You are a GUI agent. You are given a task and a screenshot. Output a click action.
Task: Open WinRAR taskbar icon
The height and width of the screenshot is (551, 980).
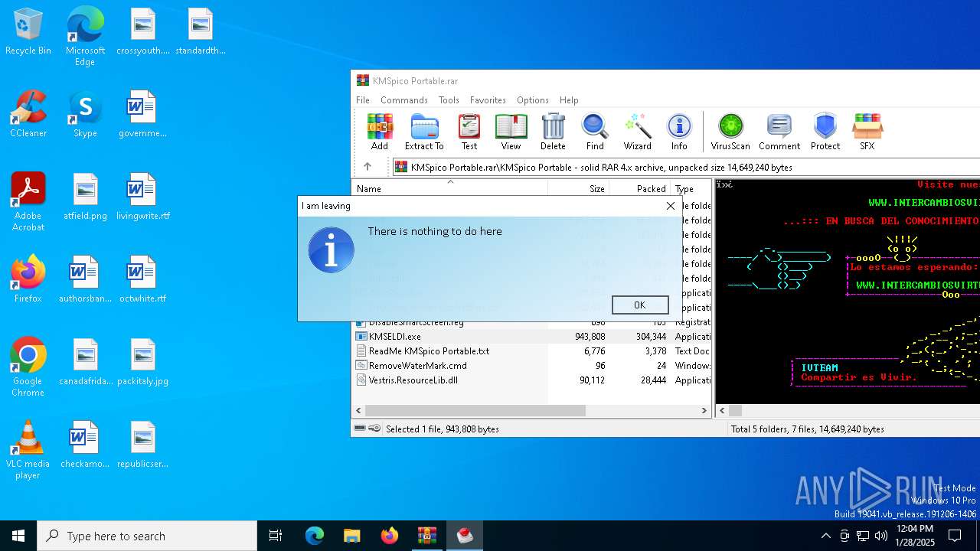426,536
